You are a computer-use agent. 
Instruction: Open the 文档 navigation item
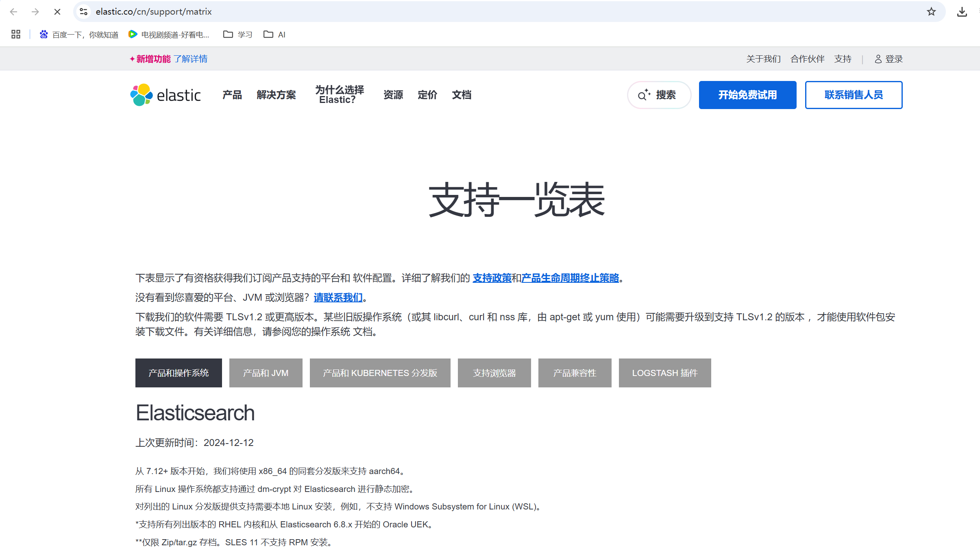pyautogui.click(x=462, y=95)
